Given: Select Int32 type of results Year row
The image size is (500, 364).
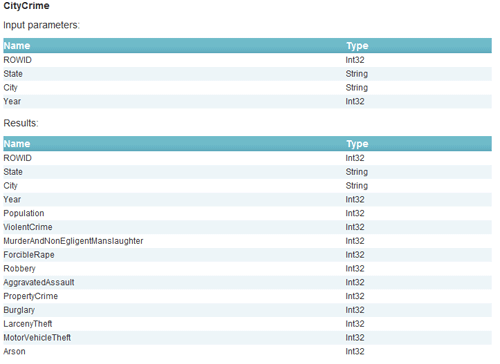Looking at the screenshot, I should pos(355,199).
